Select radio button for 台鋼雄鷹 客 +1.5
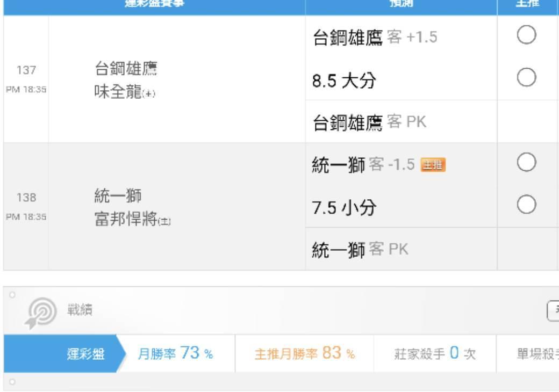Image resolution: width=559 pixels, height=392 pixels. [x=526, y=35]
